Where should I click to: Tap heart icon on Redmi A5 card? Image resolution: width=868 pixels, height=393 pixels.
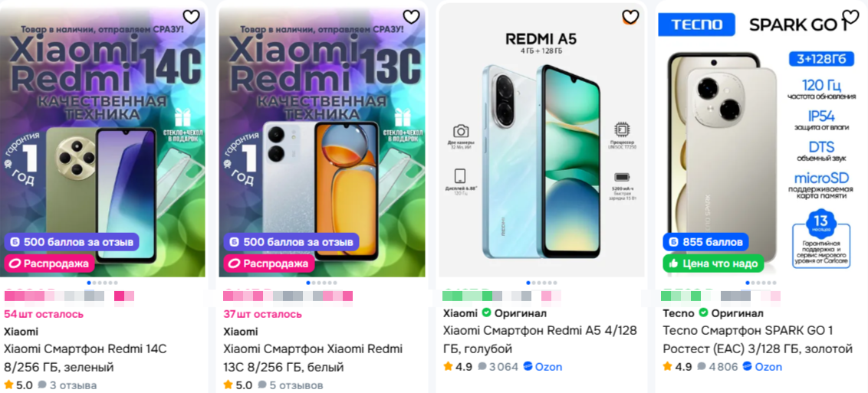(x=630, y=17)
